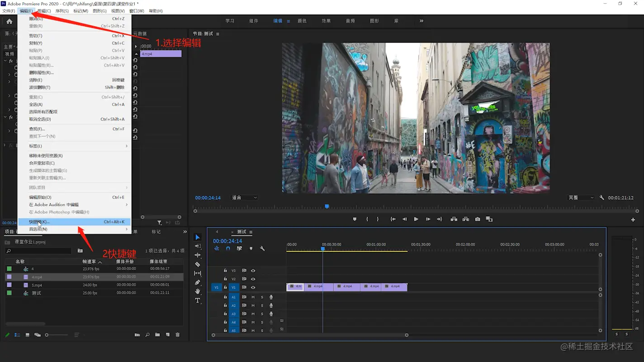The width and height of the screenshot is (644, 362).
Task: Open timeline display settings wrench
Action: pos(262,249)
